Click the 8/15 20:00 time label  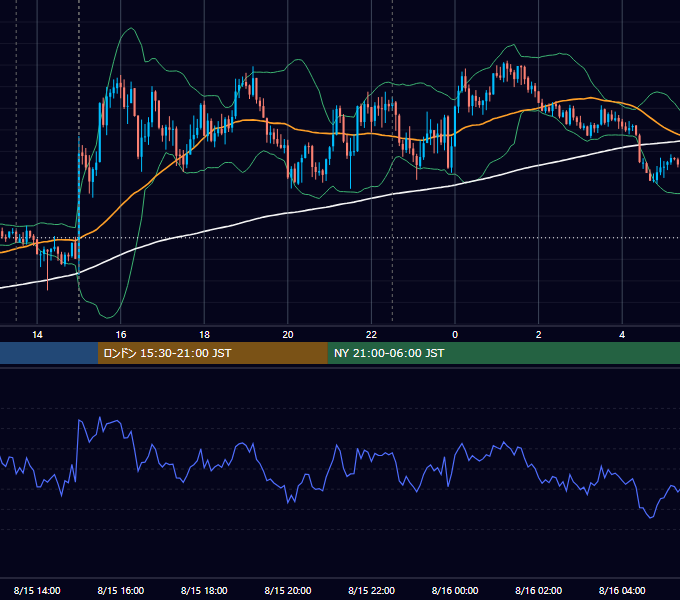[288, 590]
